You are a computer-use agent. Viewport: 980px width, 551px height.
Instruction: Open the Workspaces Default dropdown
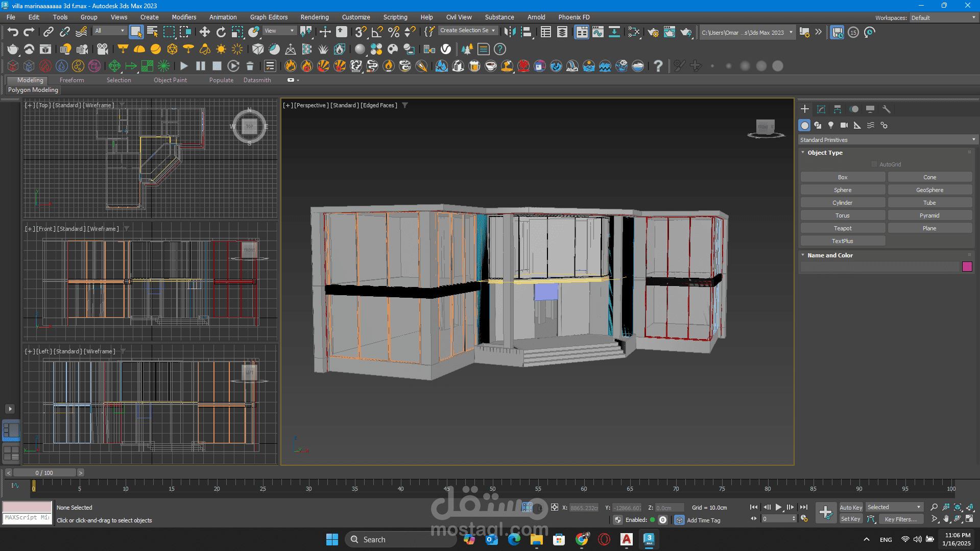[943, 18]
